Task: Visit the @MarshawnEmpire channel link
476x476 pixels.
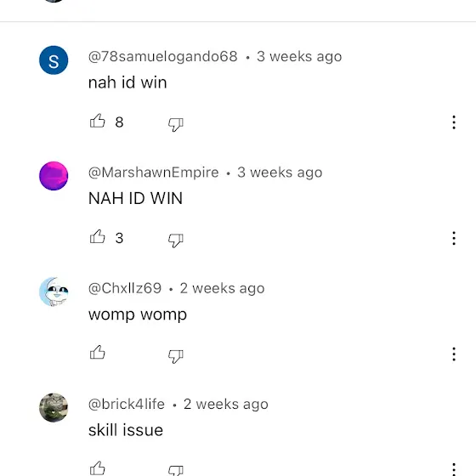Action: (x=153, y=173)
